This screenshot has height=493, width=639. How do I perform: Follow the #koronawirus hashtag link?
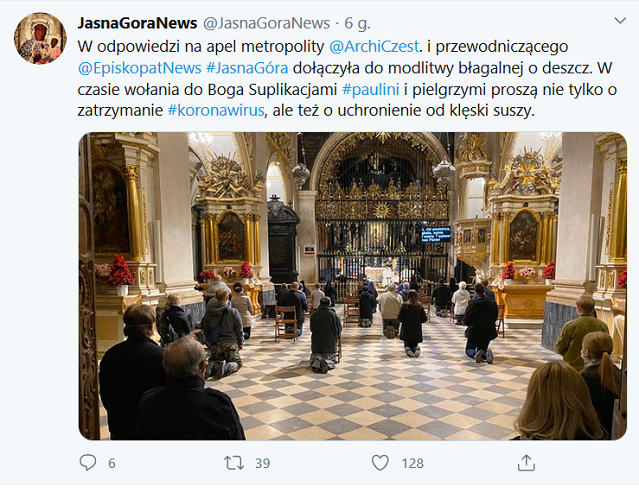coord(216,111)
